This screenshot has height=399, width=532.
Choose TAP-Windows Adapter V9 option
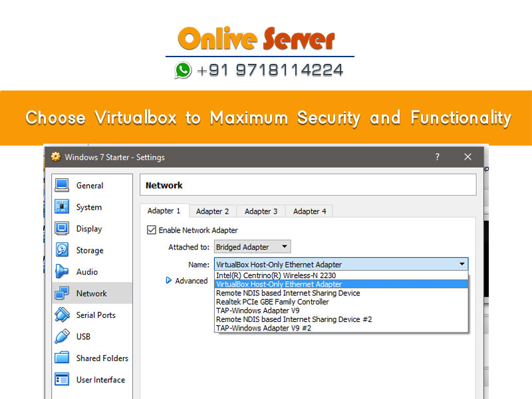click(x=341, y=311)
